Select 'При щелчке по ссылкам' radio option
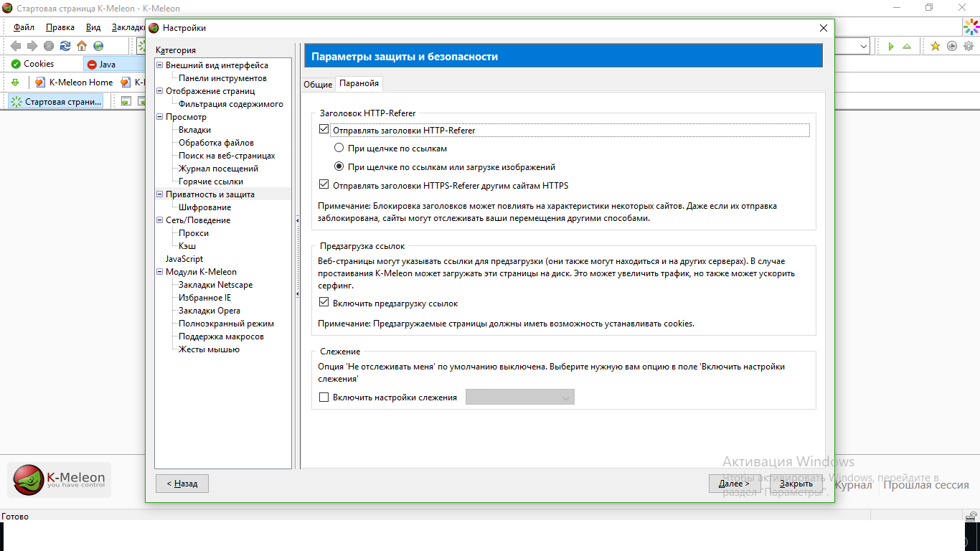Screen dimensions: 980x551 [339, 149]
